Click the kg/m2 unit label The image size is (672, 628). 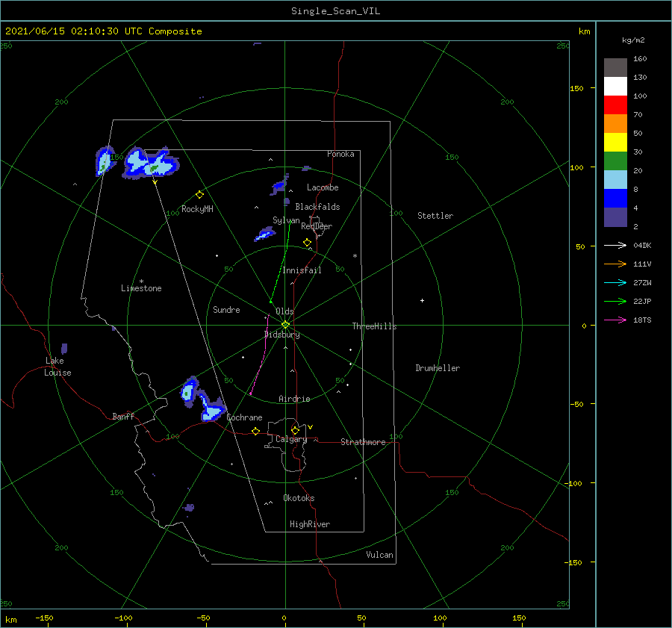pos(633,40)
